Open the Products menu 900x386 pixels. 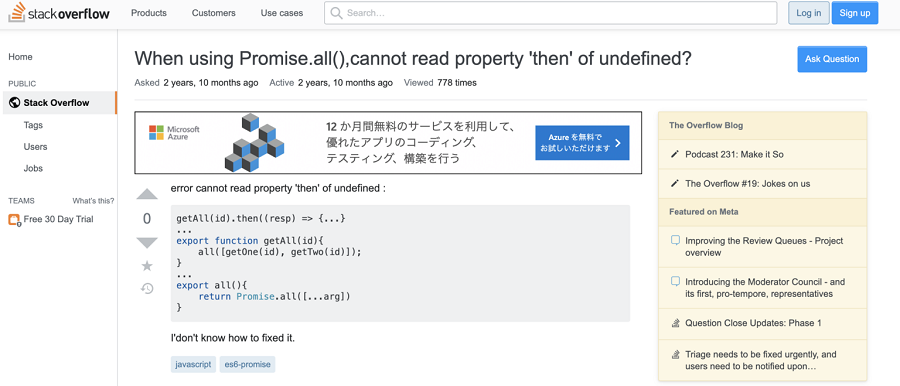[149, 13]
